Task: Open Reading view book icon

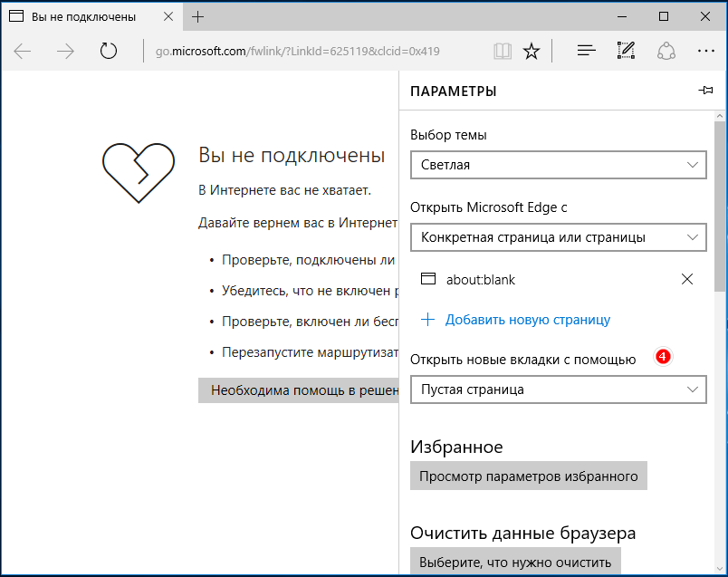Action: (x=503, y=51)
